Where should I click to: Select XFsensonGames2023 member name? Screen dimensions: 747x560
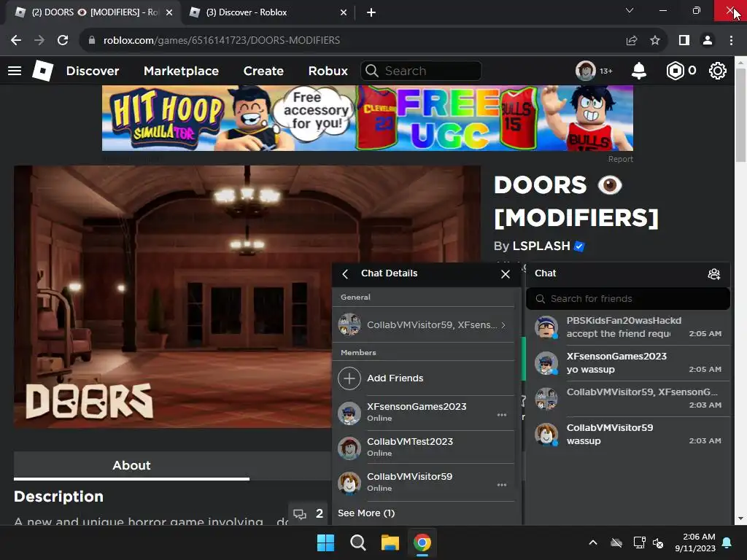click(417, 407)
